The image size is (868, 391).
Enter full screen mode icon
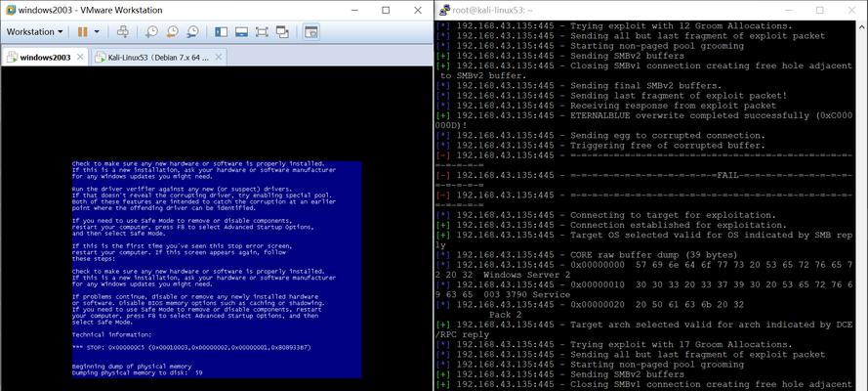pos(262,32)
